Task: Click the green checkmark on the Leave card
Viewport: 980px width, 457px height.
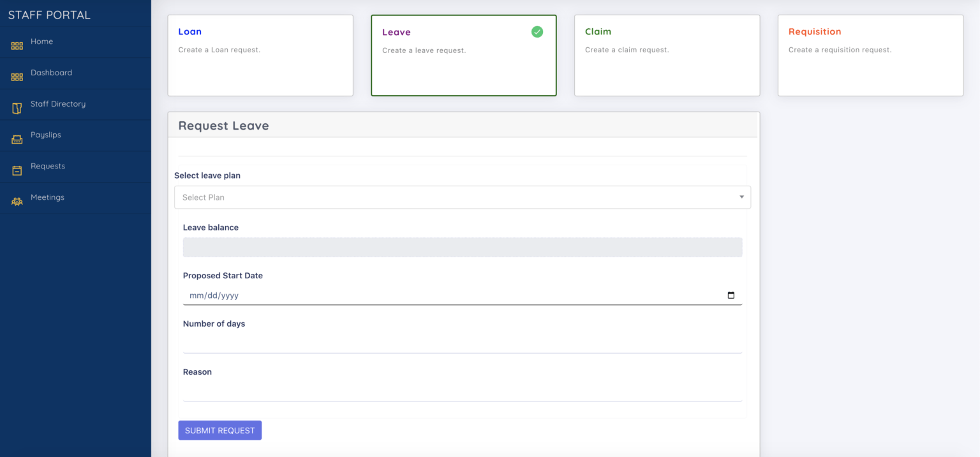Action: 537,31
